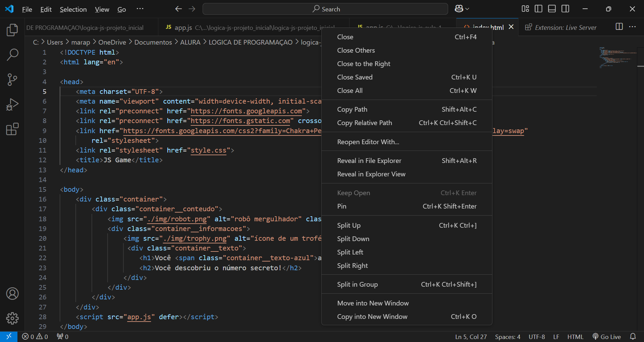Open Source Control view
The image size is (644, 342).
pyautogui.click(x=12, y=79)
